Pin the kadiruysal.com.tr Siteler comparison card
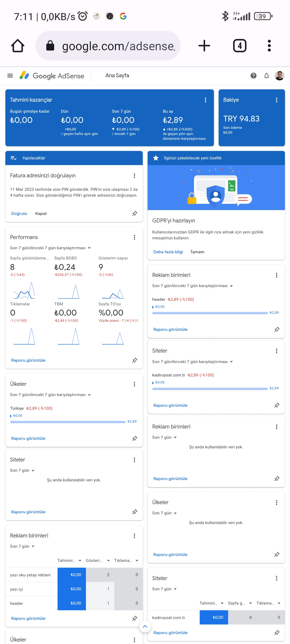290x644 pixels. [x=277, y=405]
